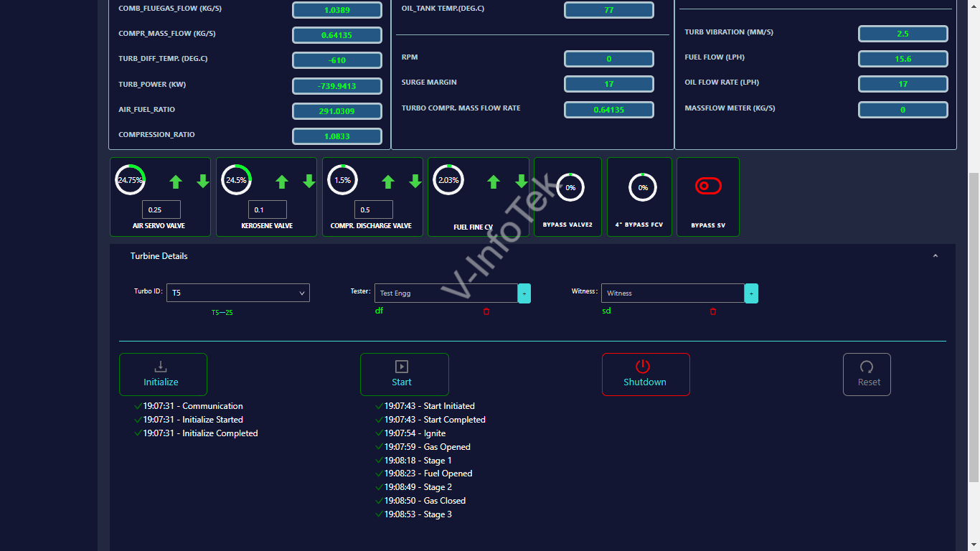Click the Witness name input field
Viewport: 980px width, 551px height.
coord(673,293)
